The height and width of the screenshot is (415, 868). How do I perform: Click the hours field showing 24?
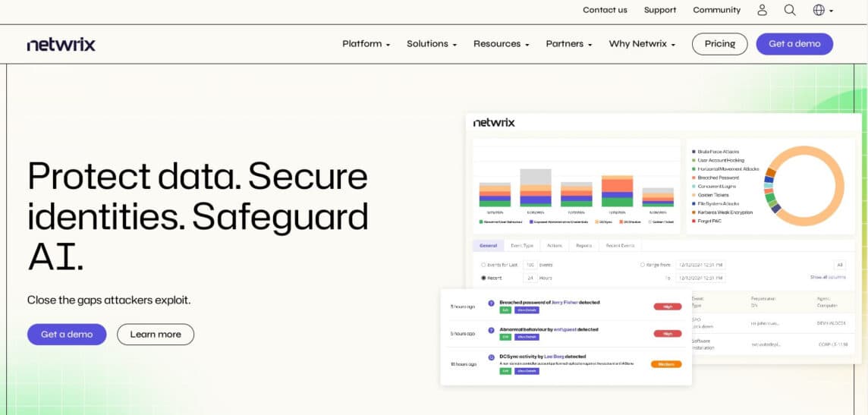(530, 278)
